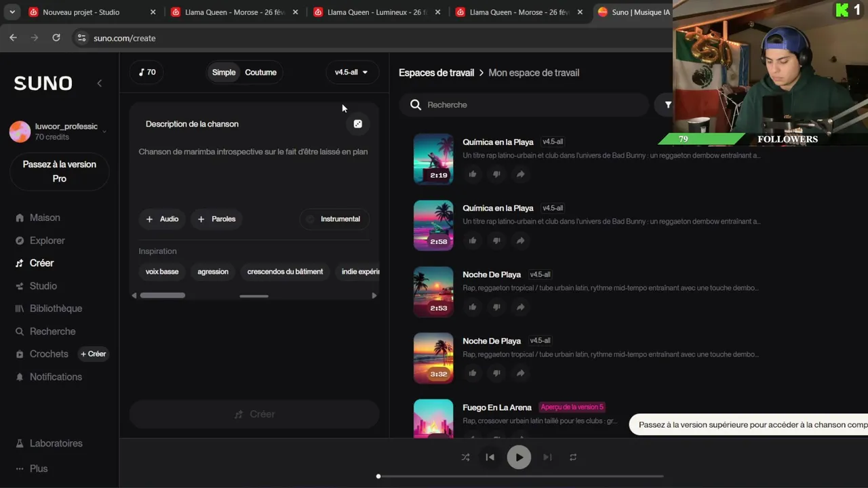
Task: Click the player progress bar
Action: click(520, 476)
